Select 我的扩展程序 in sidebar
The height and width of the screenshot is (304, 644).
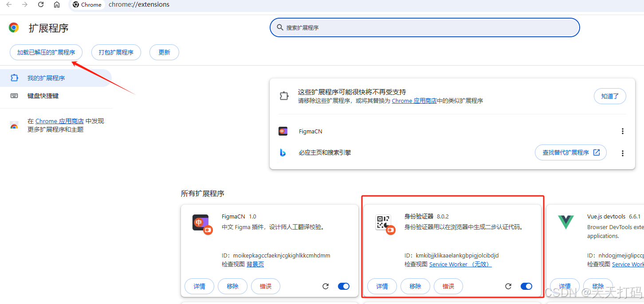[55, 78]
